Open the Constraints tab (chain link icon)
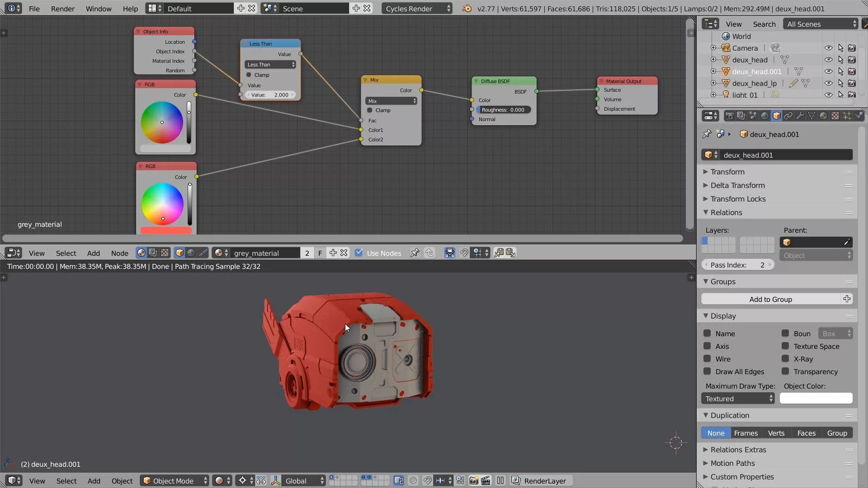The image size is (868, 488). coord(788,116)
